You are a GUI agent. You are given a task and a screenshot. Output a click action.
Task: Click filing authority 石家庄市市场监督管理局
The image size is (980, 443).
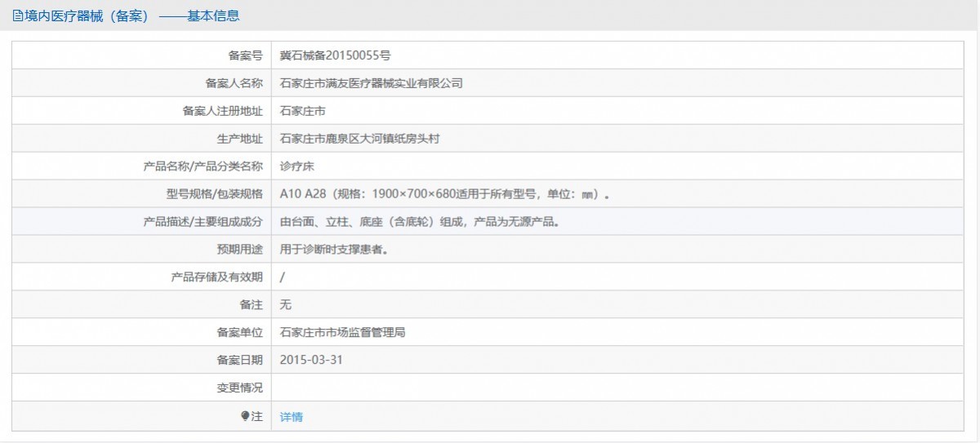click(343, 333)
